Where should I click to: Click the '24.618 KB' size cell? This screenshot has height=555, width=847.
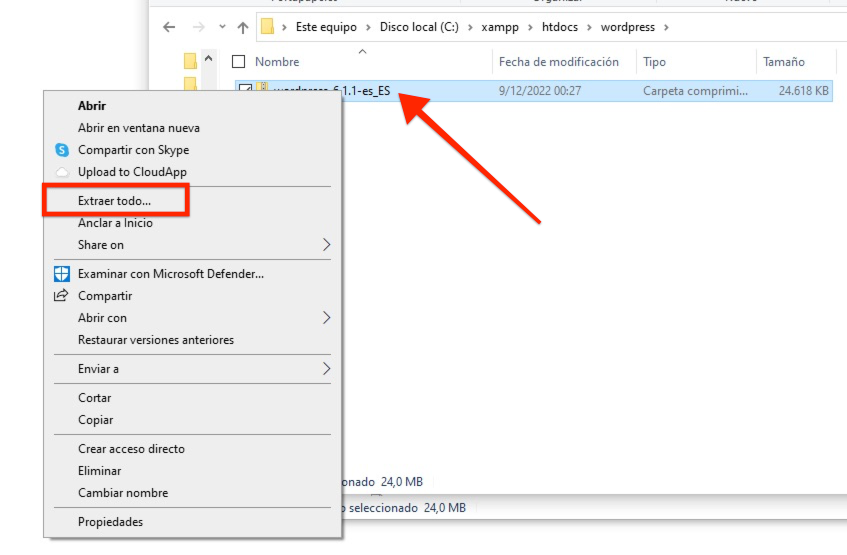pos(803,91)
